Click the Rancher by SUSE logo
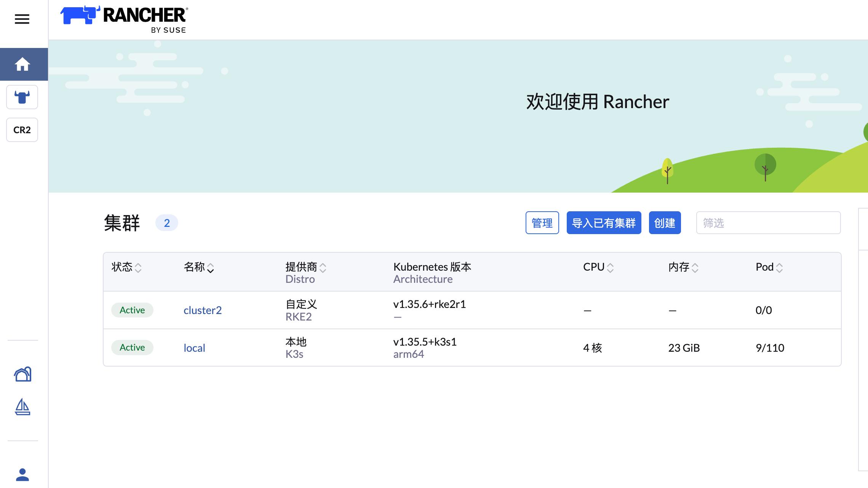This screenshot has height=488, width=868. [124, 19]
